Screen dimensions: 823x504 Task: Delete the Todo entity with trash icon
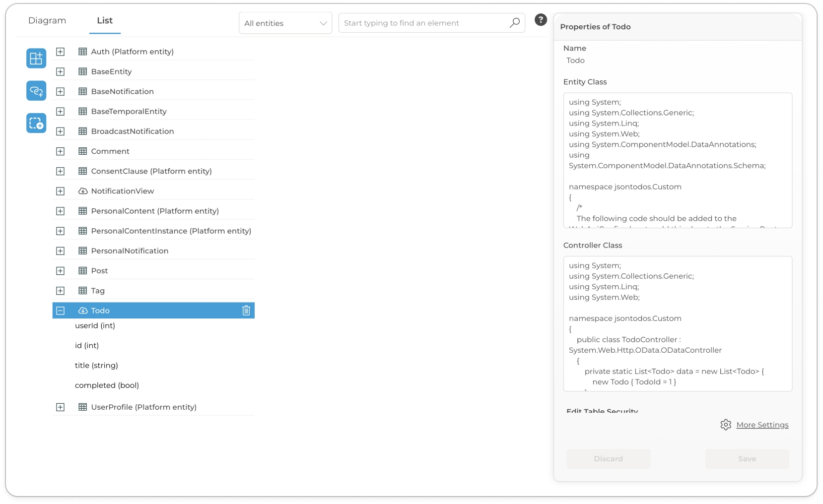pyautogui.click(x=246, y=311)
